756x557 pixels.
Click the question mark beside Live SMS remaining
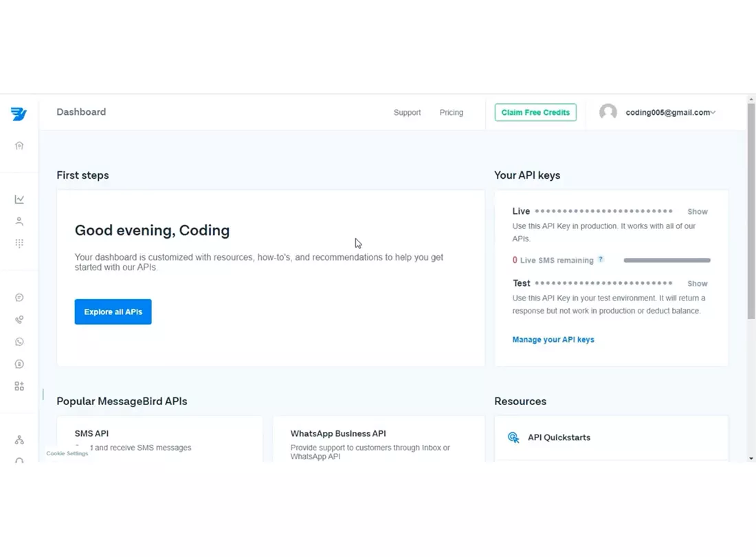coord(601,259)
